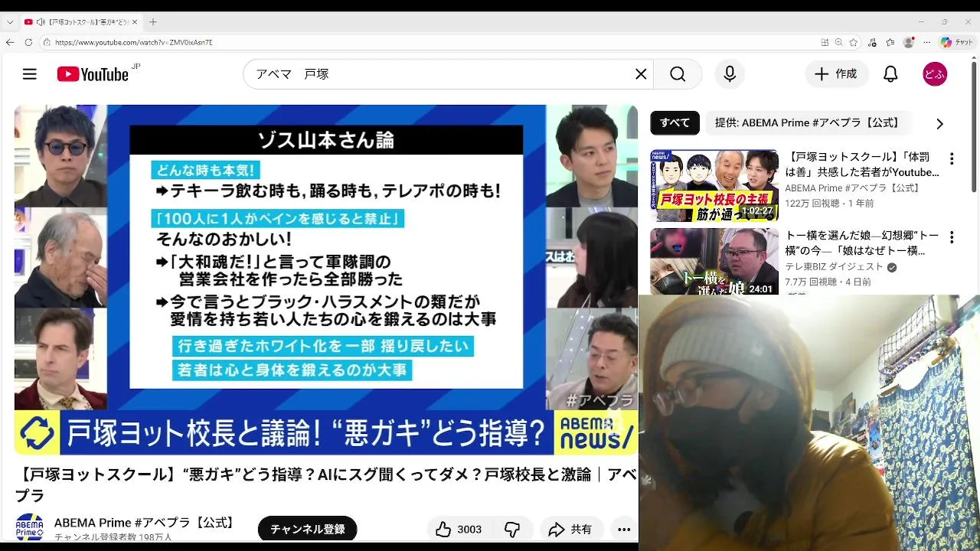The height and width of the screenshot is (551, 980).
Task: Open the app/split screen icon in address bar
Action: [825, 42]
